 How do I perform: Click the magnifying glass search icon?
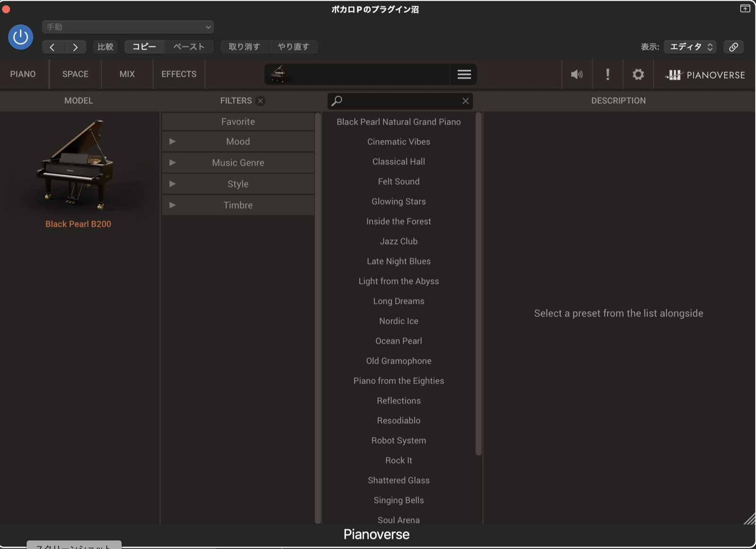click(x=337, y=101)
